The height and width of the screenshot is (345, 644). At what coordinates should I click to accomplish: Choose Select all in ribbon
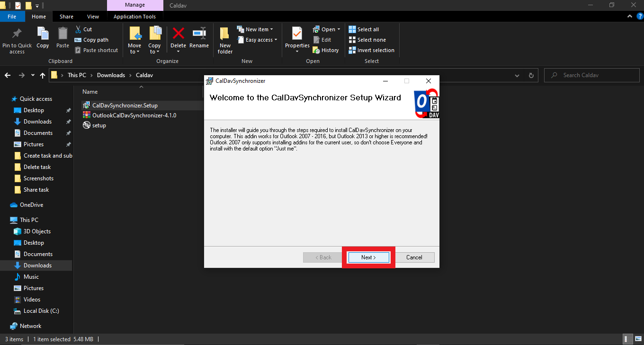364,29
